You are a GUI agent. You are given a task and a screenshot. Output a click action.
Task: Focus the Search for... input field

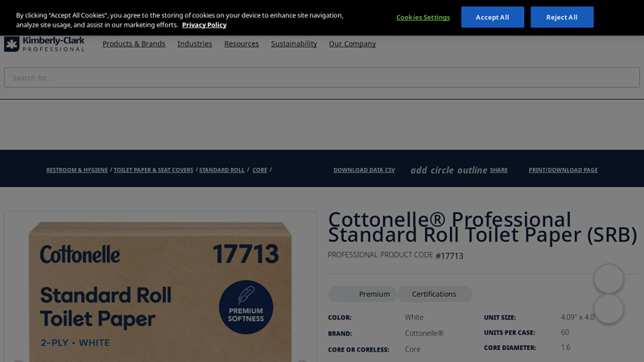tap(322, 77)
